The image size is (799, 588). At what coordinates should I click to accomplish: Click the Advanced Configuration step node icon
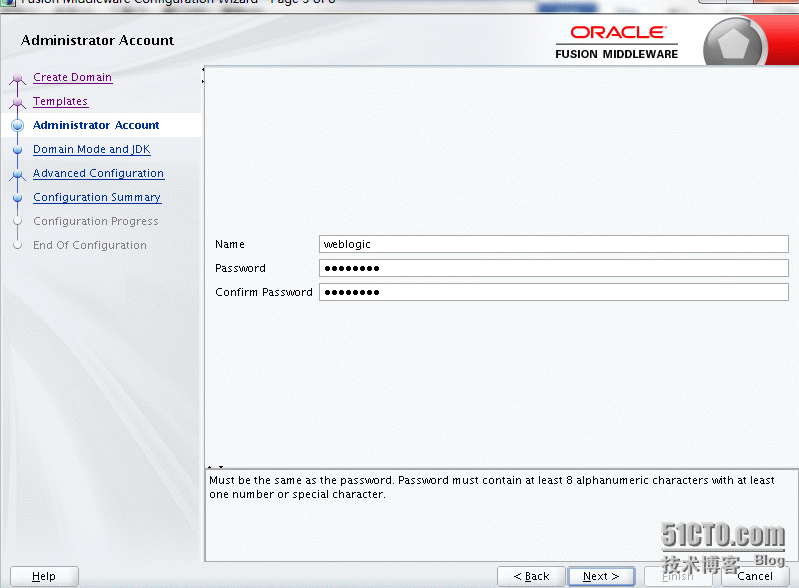[17, 174]
